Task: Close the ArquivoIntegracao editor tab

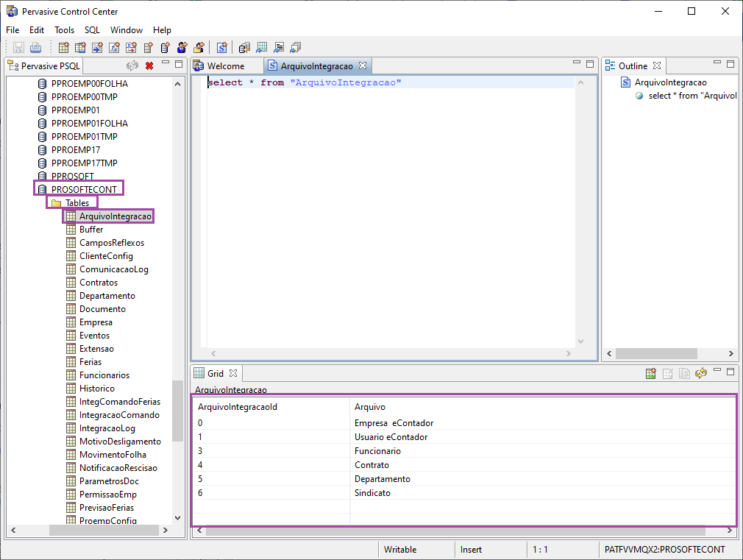Action: coord(362,65)
